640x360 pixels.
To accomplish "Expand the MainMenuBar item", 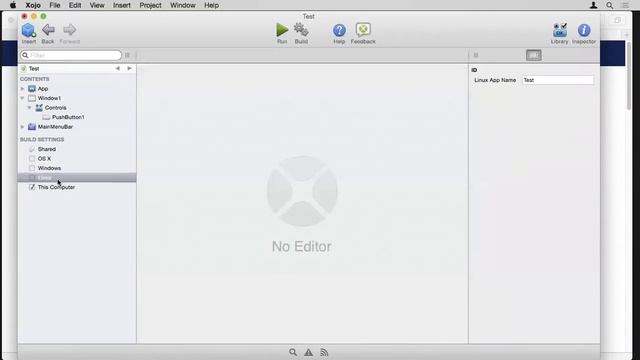I will 22,127.
